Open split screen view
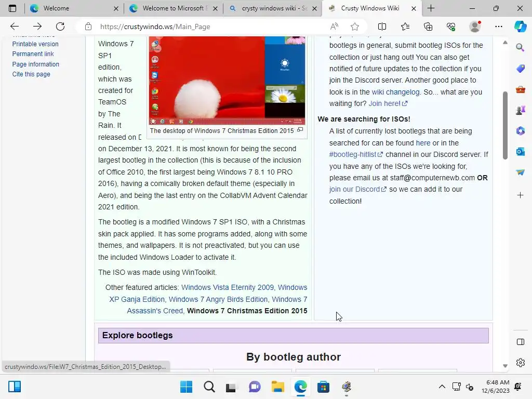This screenshot has height=399, width=532. pyautogui.click(x=382, y=26)
